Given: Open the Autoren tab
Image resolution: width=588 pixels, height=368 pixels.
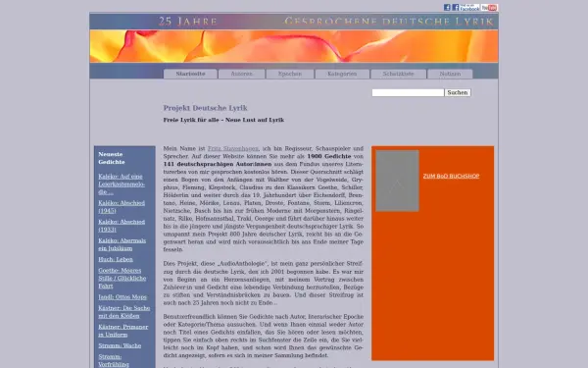Looking at the screenshot, I should point(241,74).
